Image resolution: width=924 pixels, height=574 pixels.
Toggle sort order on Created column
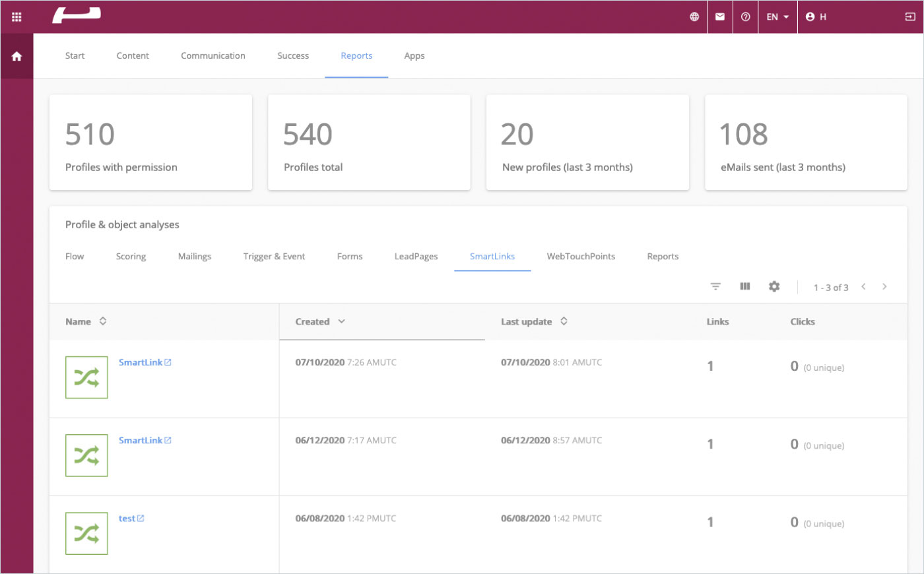(341, 321)
